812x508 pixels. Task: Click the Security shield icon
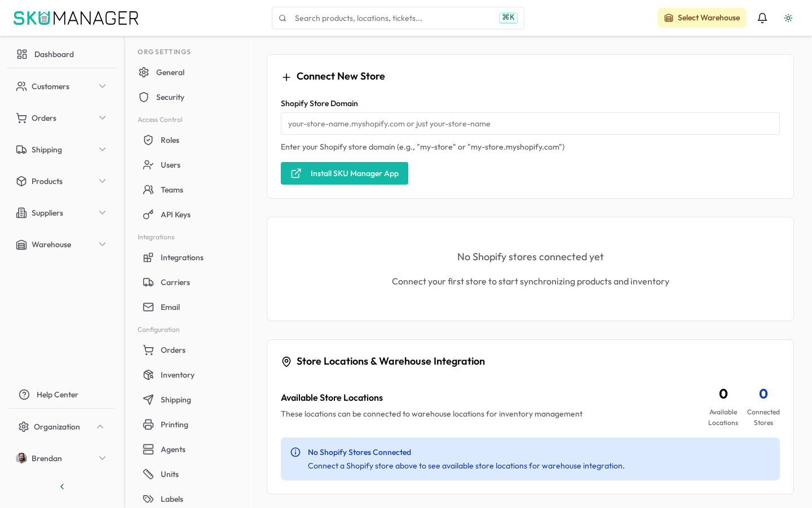(144, 97)
